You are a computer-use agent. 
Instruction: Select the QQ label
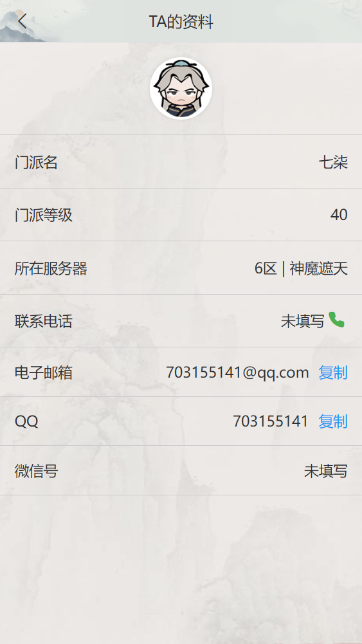coord(26,421)
